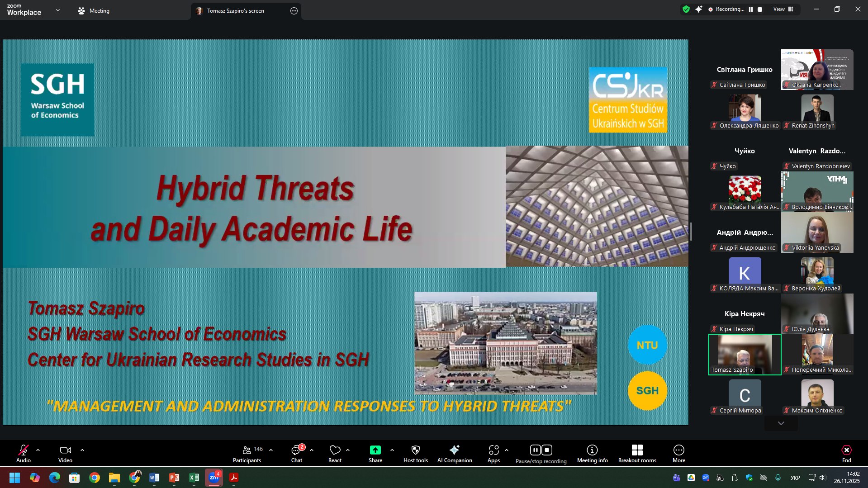Expand video options arrow beside Video

pyautogui.click(x=82, y=450)
